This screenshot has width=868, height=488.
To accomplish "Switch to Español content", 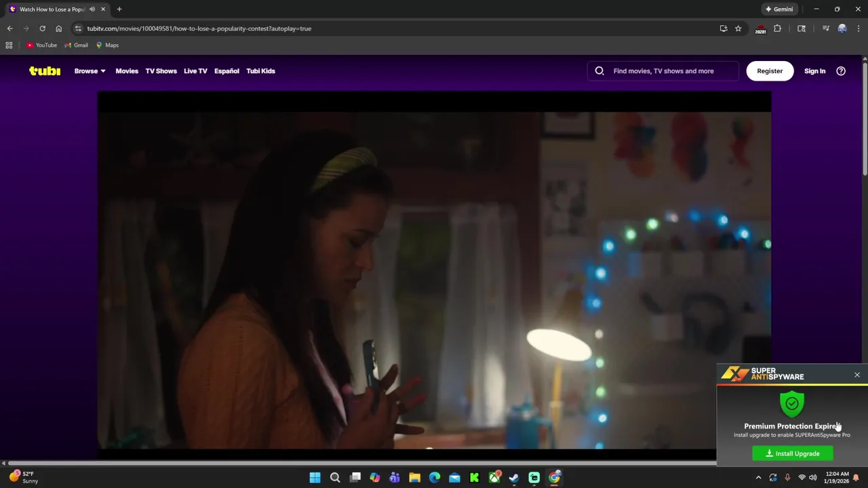I will pos(226,71).
